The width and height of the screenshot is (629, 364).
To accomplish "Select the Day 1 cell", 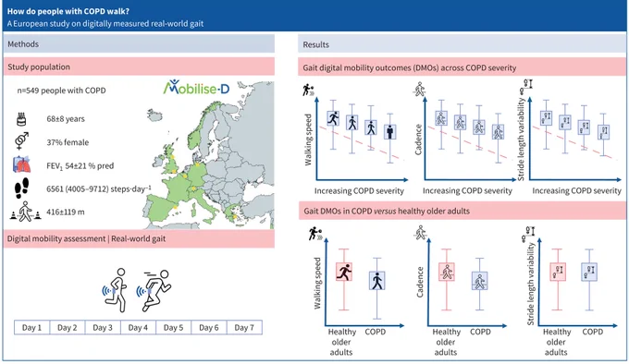I will (x=31, y=328).
